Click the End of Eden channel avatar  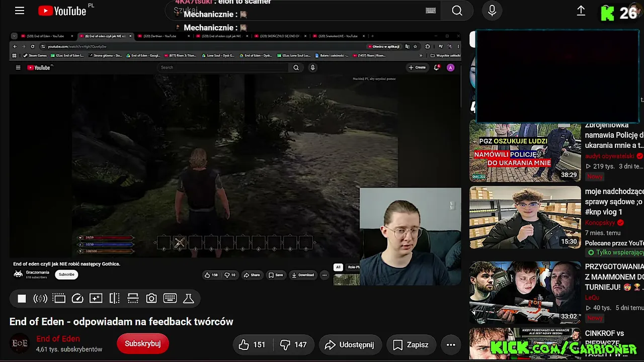point(20,343)
